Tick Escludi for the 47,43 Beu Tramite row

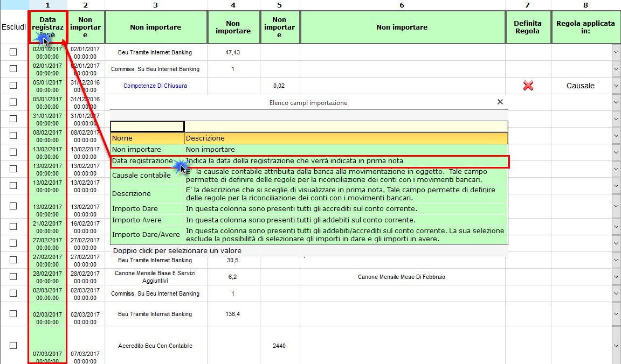[13, 52]
